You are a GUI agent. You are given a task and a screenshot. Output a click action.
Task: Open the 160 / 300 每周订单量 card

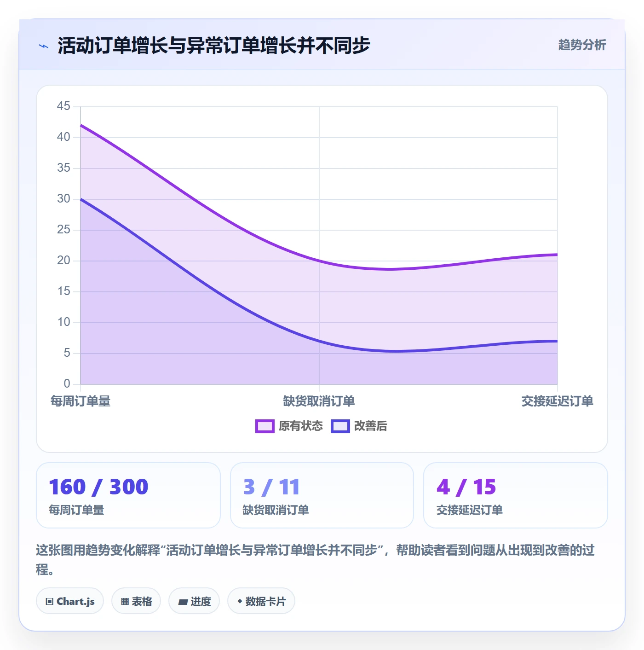[128, 495]
